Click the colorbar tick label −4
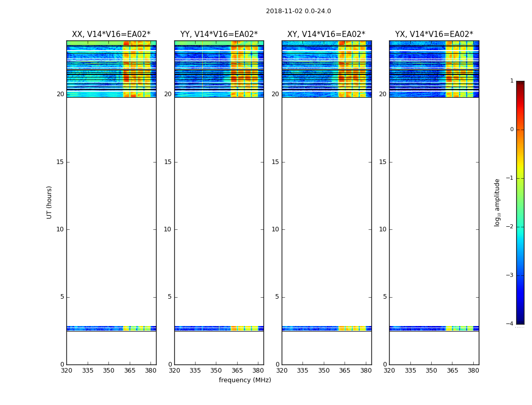 click(x=511, y=324)
